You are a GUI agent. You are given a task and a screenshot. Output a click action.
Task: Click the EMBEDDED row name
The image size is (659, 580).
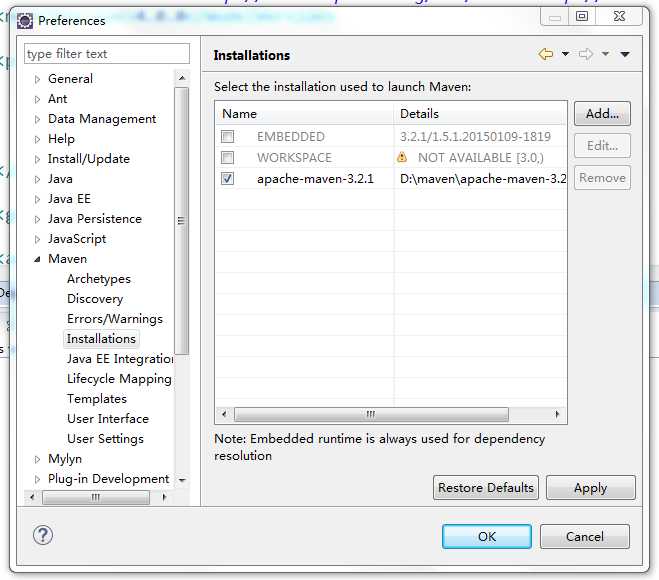291,137
